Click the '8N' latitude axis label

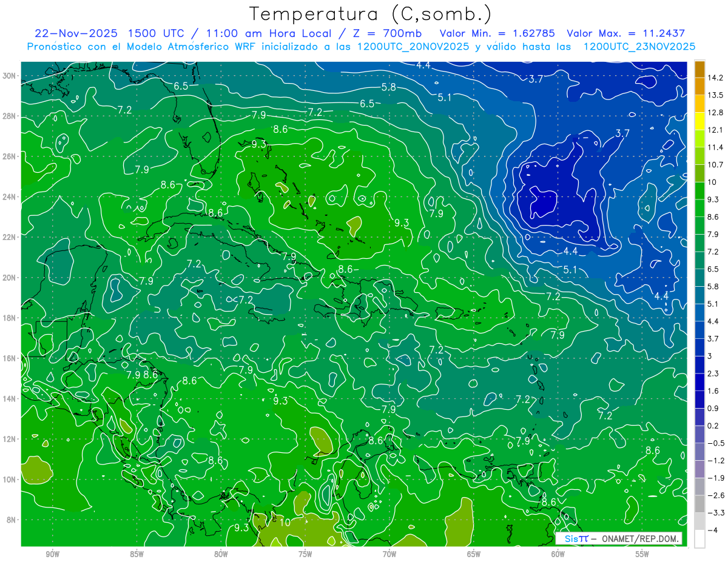12,520
